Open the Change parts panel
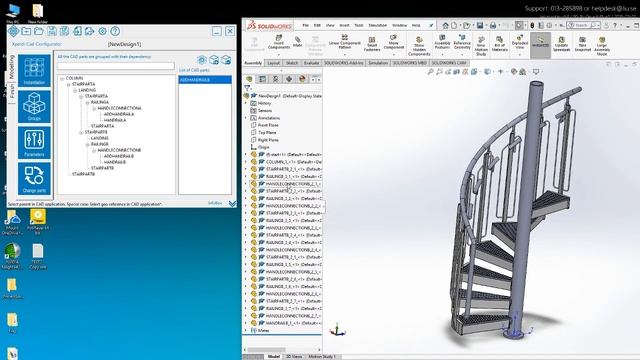Viewport: 640px width, 360px height. coord(34,179)
